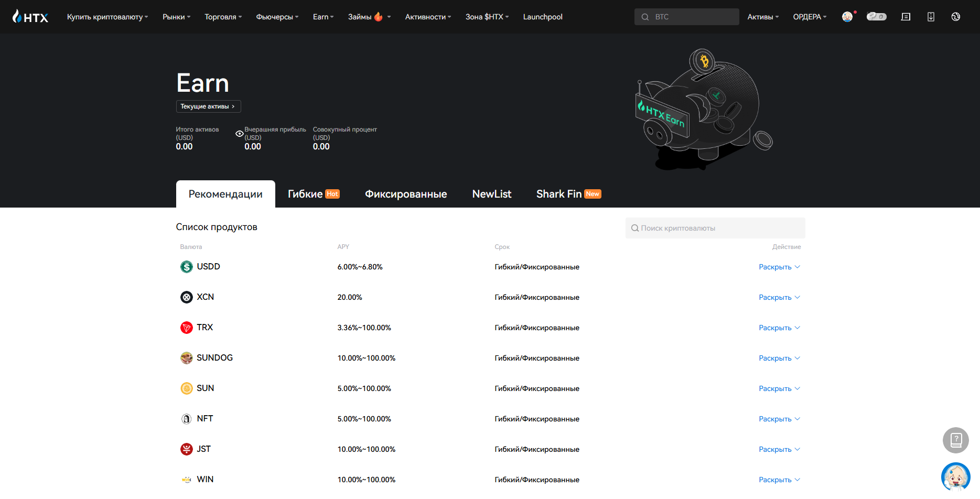The width and height of the screenshot is (980, 499).
Task: Click the USDD APY value 6.00%~6.80%
Action: pyautogui.click(x=360, y=267)
